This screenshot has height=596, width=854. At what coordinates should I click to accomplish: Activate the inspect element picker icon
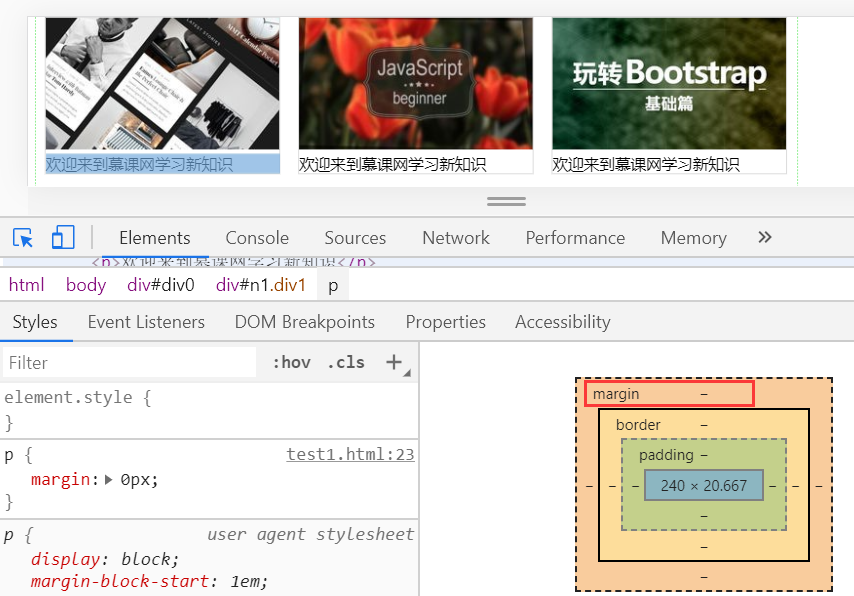click(x=23, y=238)
